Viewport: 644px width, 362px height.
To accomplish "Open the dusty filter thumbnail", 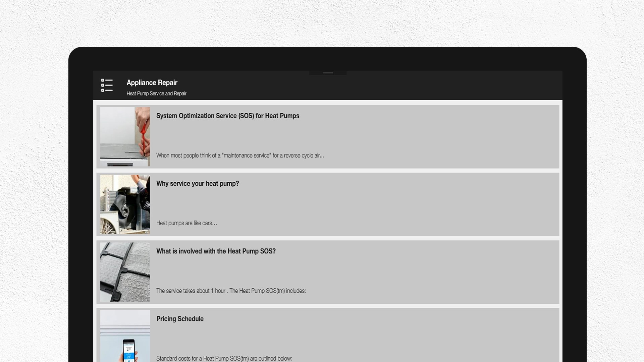I will 125,272.
